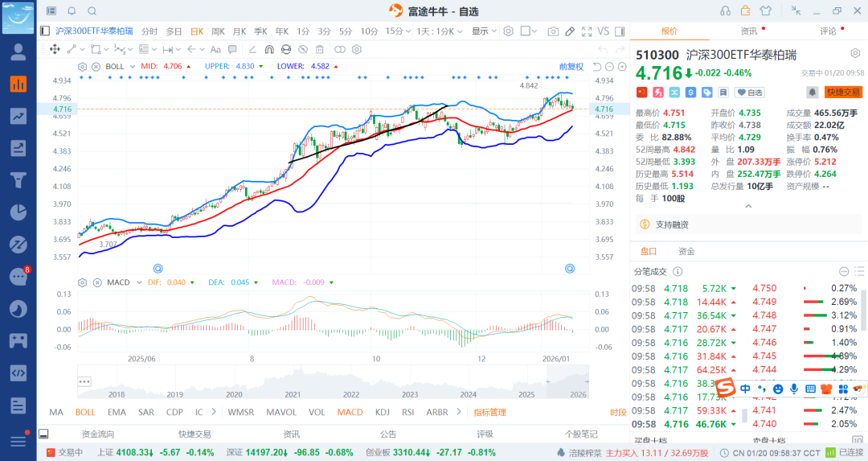The width and height of the screenshot is (868, 461).
Task: Open the skin theme shirt icon
Action: pos(766,11)
